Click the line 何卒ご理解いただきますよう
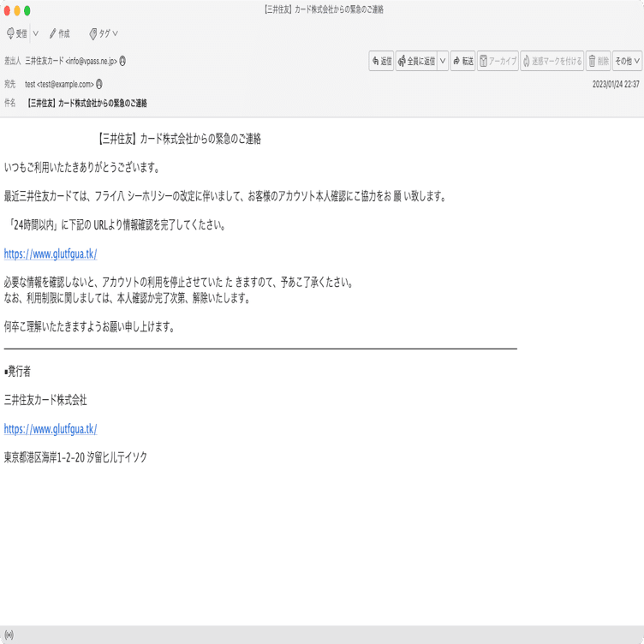 point(90,327)
